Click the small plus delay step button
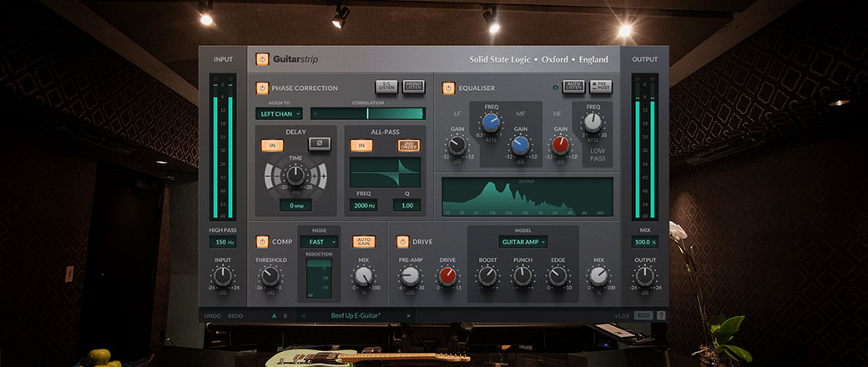 tap(313, 177)
